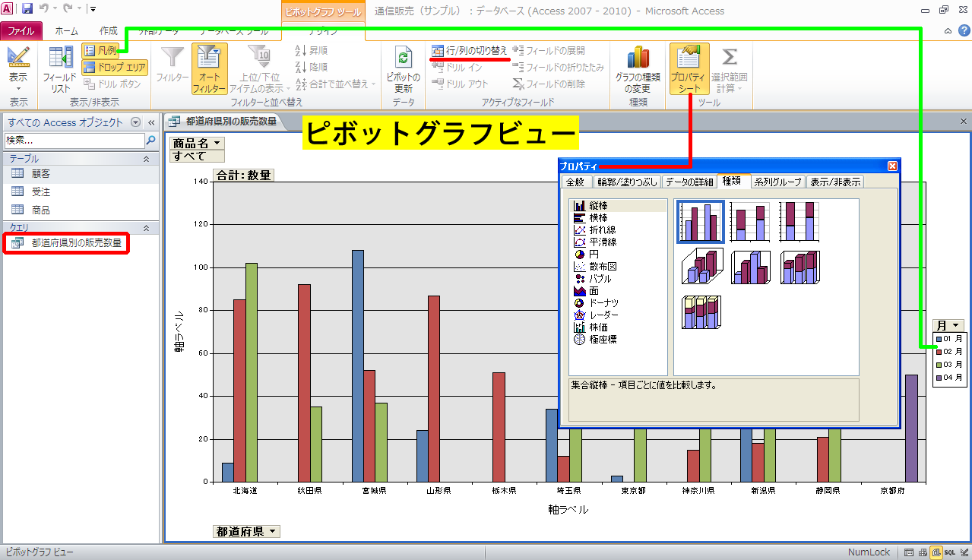Open 都道府県別の販売数量 query in navigation pane
Viewport: 972px width, 560px height.
click(x=75, y=243)
